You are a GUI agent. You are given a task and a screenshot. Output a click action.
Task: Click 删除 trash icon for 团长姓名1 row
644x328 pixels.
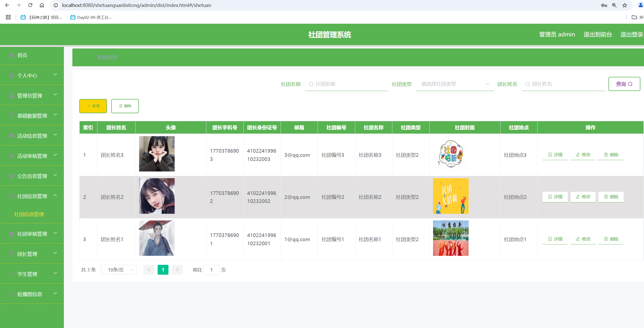pyautogui.click(x=606, y=239)
